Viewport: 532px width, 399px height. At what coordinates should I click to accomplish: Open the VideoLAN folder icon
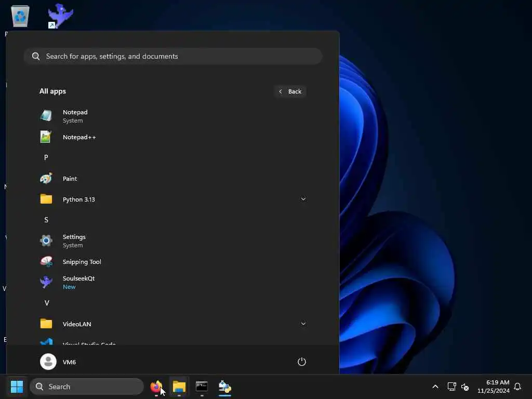(x=46, y=324)
